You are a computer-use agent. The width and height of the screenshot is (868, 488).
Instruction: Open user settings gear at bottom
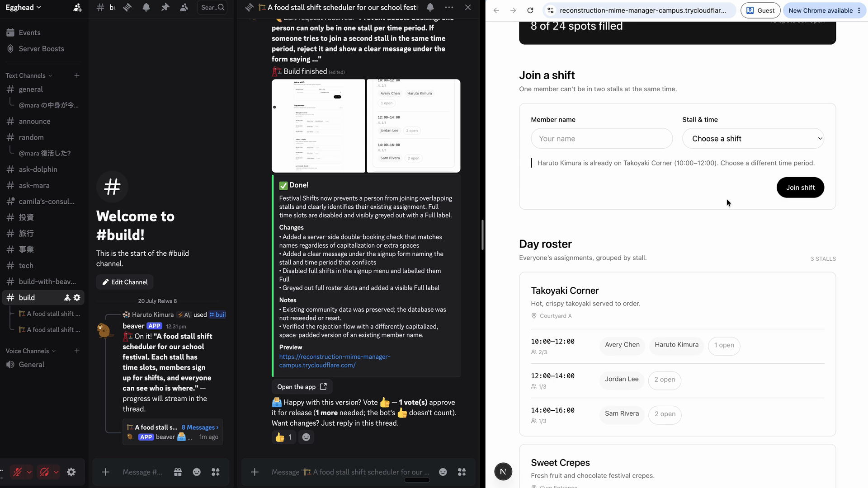pos(71,472)
